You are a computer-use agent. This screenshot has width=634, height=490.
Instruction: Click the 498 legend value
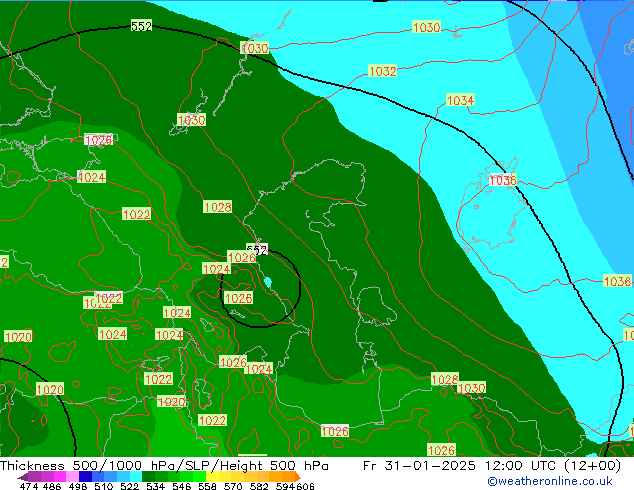tap(78, 486)
